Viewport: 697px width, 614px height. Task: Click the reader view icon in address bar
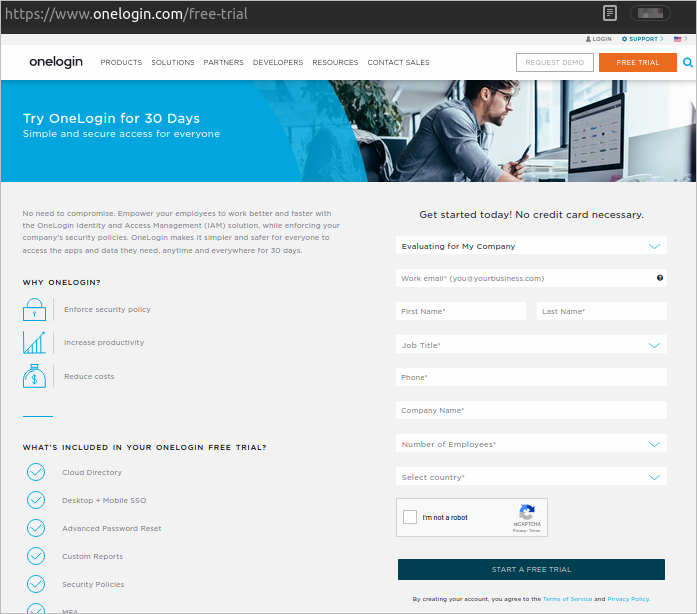(x=609, y=14)
